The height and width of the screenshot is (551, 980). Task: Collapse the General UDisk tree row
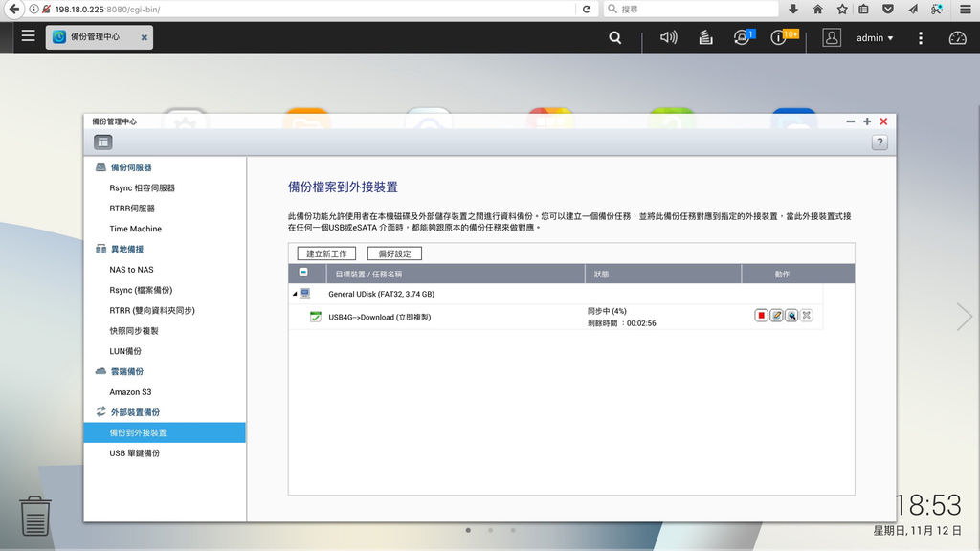295,294
